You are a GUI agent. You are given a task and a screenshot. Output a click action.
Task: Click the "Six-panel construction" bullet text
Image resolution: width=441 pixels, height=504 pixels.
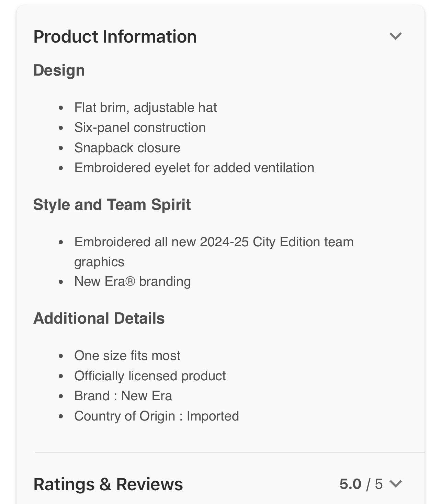click(x=140, y=127)
